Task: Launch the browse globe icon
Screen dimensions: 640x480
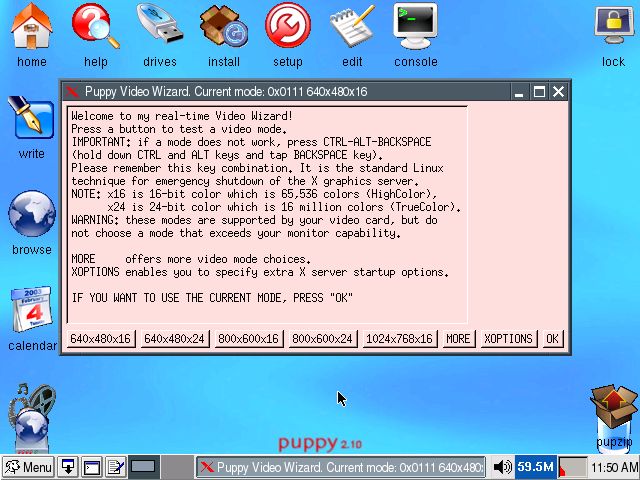Action: click(31, 214)
